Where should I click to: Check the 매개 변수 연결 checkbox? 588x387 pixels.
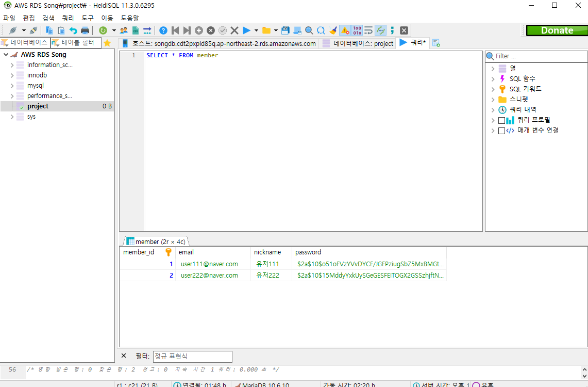point(501,131)
